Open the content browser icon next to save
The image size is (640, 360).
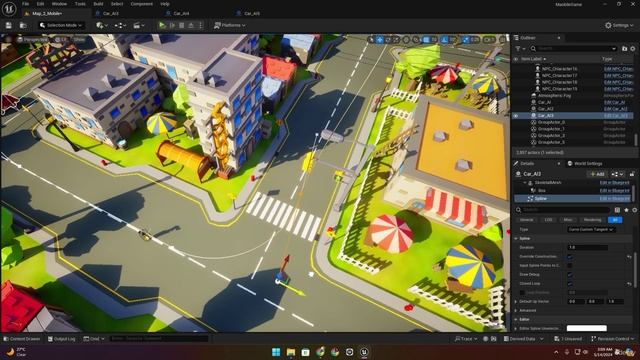click(23, 25)
